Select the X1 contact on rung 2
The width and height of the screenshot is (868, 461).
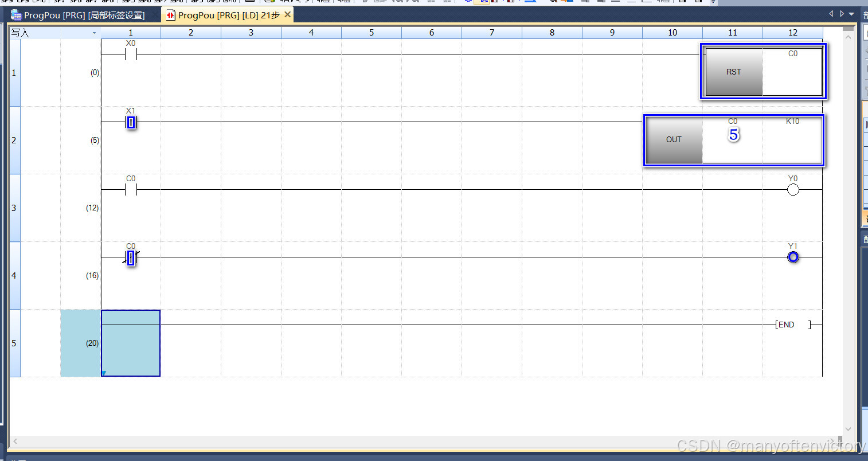pyautogui.click(x=131, y=122)
